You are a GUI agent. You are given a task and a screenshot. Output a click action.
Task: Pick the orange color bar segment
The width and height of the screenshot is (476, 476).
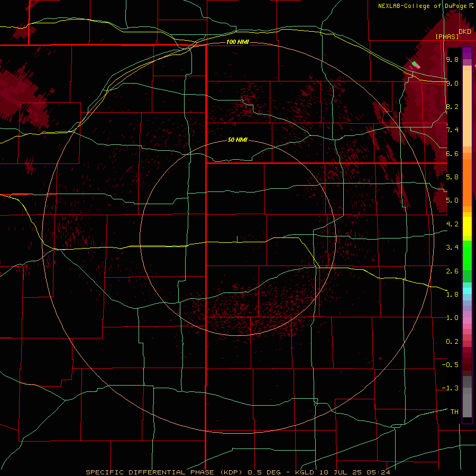467,182
